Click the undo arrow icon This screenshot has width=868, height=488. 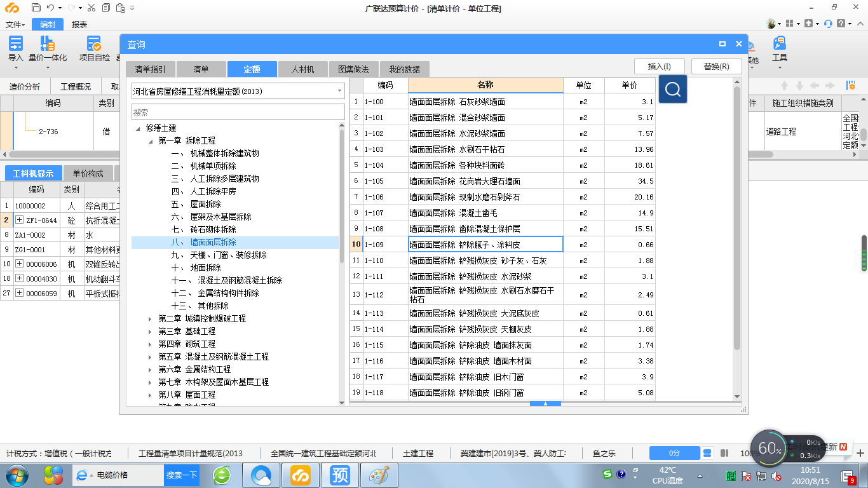51,8
